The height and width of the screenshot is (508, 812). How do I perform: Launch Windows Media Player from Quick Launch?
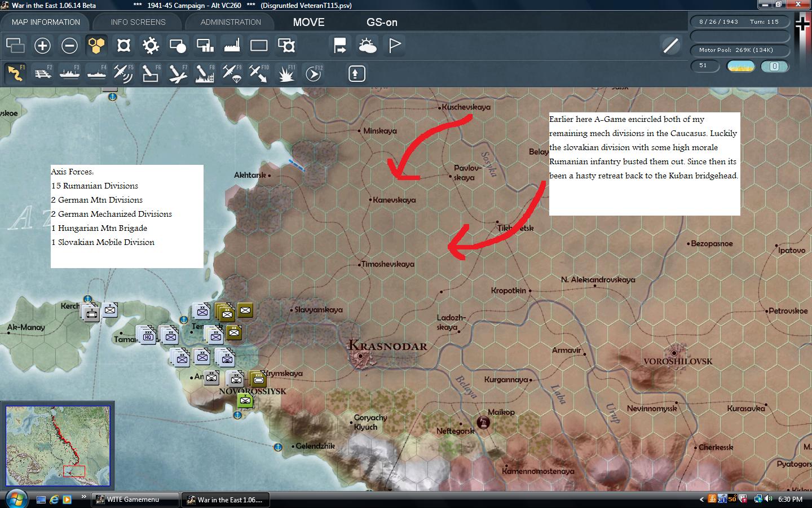click(67, 500)
